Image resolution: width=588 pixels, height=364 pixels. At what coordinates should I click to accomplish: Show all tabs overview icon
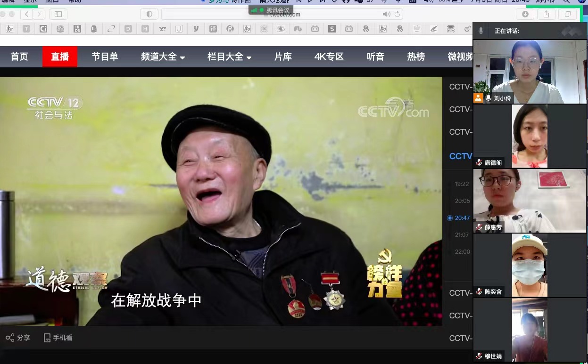pyautogui.click(x=568, y=14)
